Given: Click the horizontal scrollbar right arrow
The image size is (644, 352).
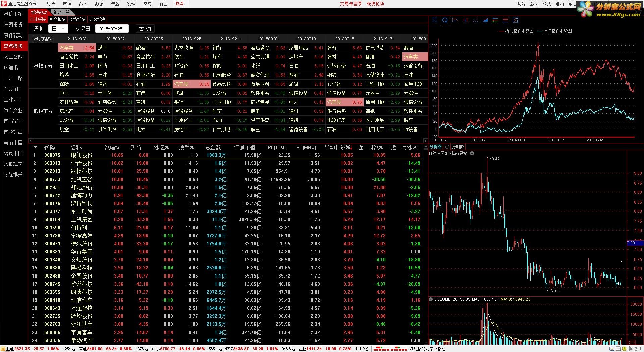Looking at the screenshot, I should point(426,141).
